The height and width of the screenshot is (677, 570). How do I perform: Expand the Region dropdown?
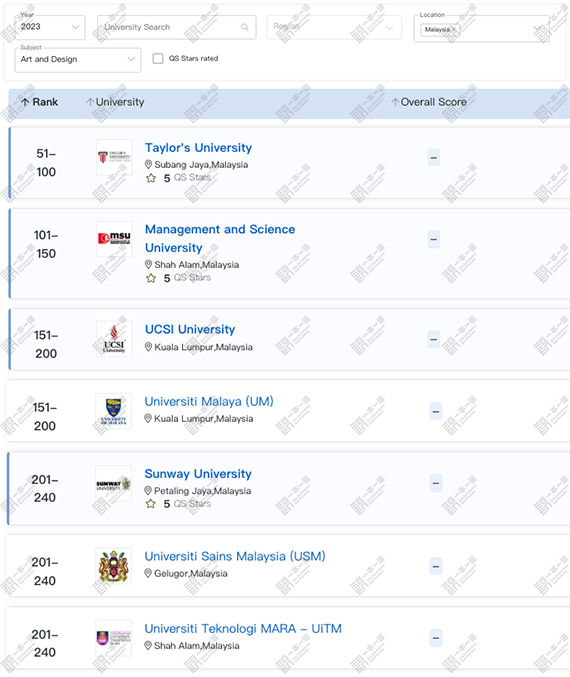tap(334, 27)
